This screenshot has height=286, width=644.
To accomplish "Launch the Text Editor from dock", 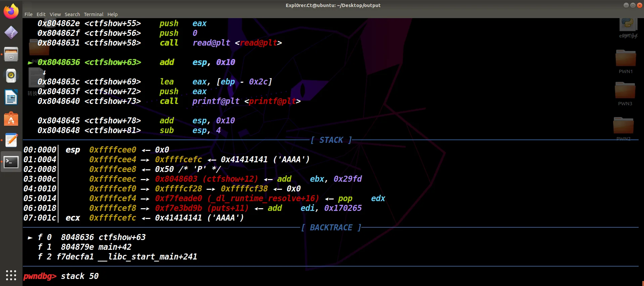I will [11, 140].
